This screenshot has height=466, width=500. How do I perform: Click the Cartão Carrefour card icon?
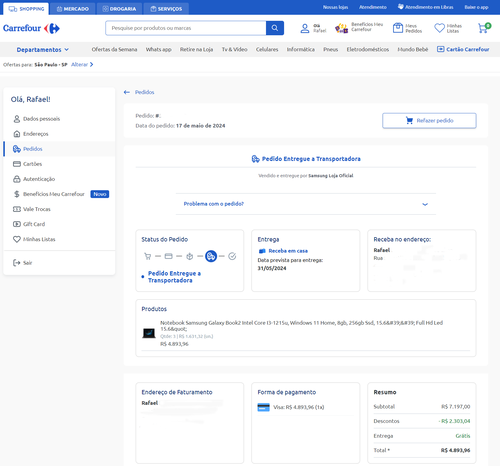tap(440, 49)
